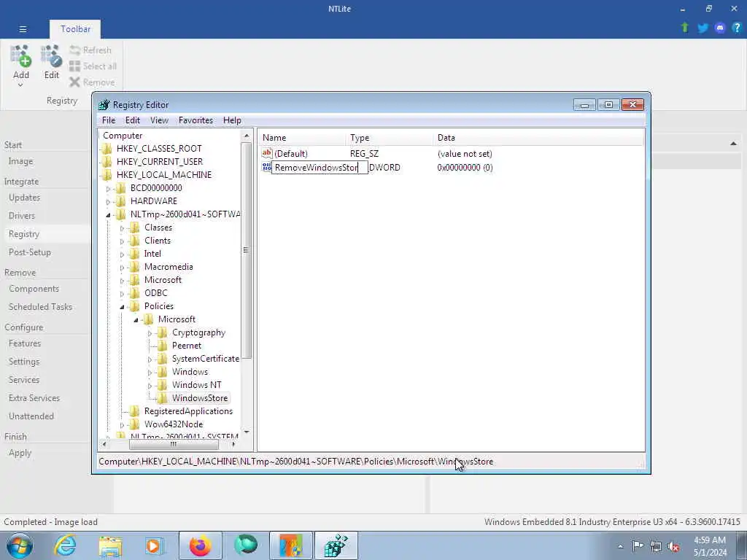Screen dimensions: 747x560
Task: Open the Add dropdown arrow
Action: point(20,85)
